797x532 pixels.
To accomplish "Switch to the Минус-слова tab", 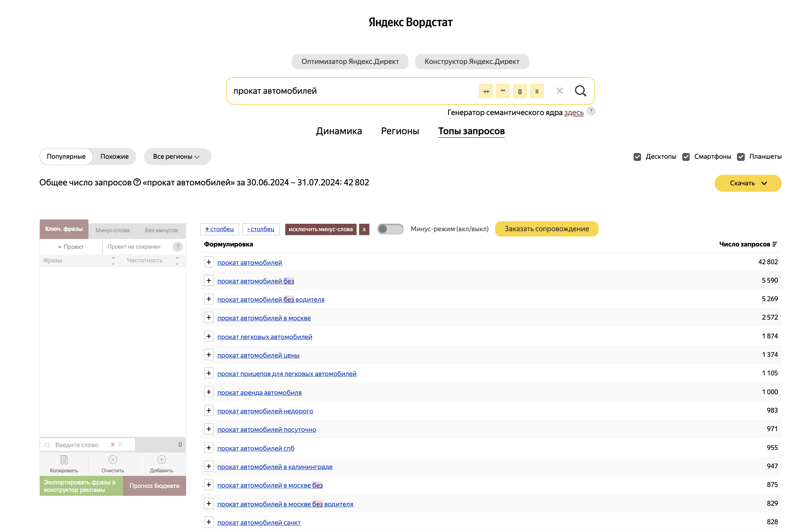I will 112,230.
